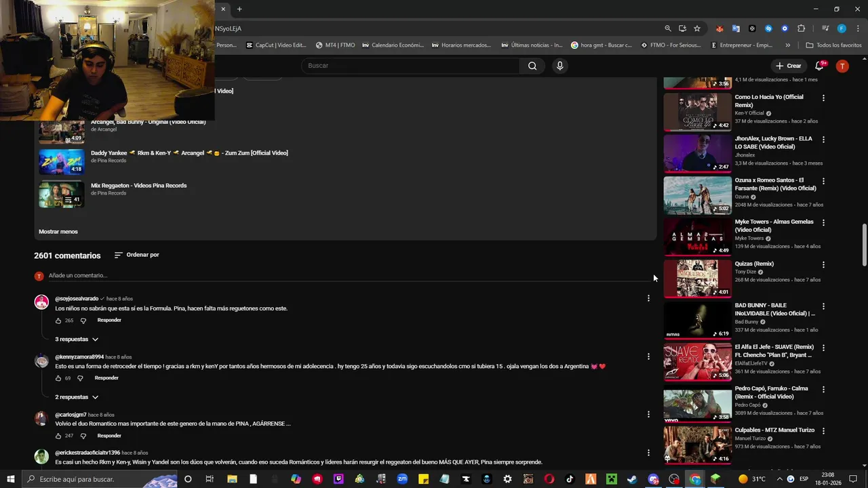Activate voice search microphone
The width and height of the screenshot is (868, 488).
(x=559, y=66)
